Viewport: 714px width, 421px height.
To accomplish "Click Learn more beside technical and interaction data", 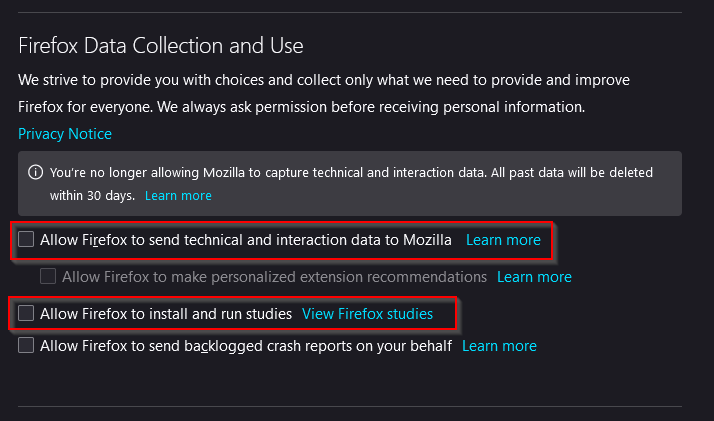I will (x=503, y=240).
